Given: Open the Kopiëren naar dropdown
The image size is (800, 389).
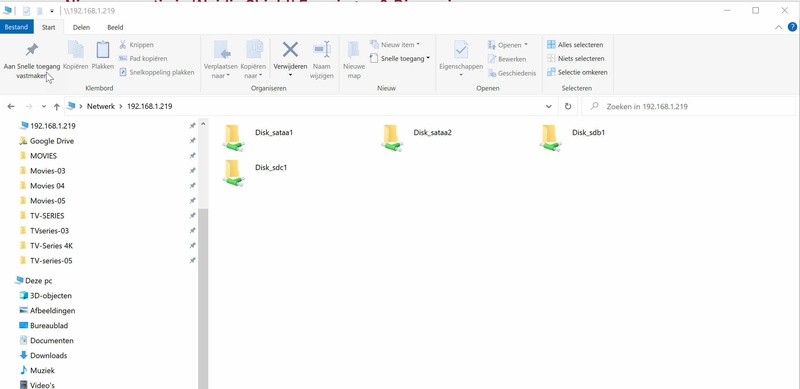Looking at the screenshot, I should tap(253, 60).
